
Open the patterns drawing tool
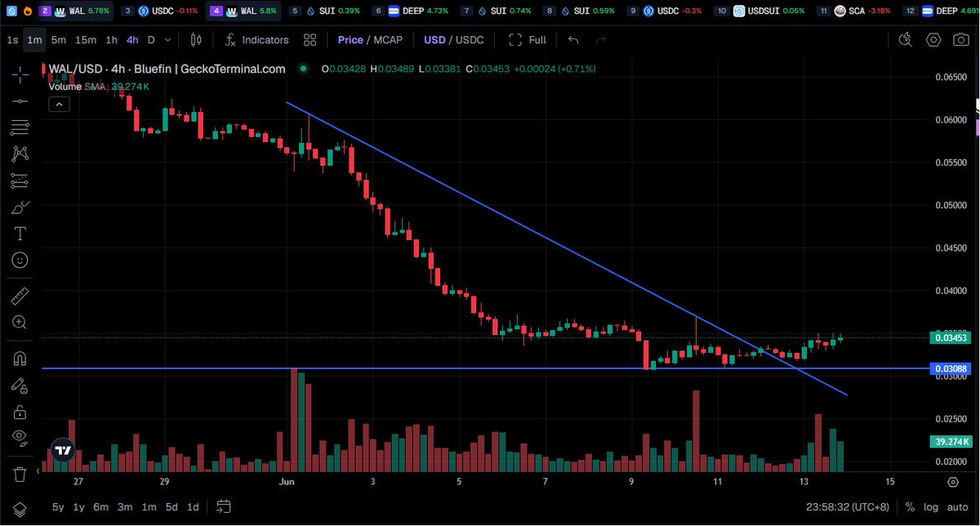(x=20, y=154)
